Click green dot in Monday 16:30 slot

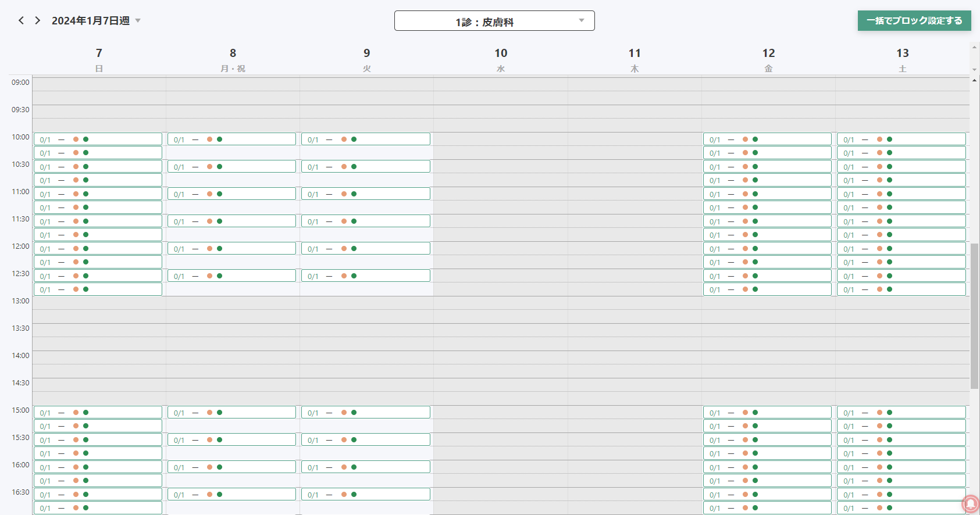click(219, 494)
